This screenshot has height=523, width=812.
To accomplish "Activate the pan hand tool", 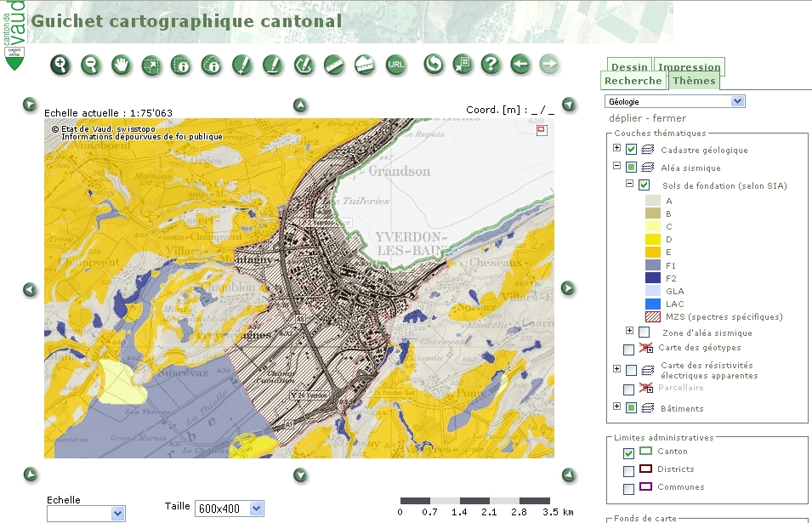I will [x=121, y=65].
